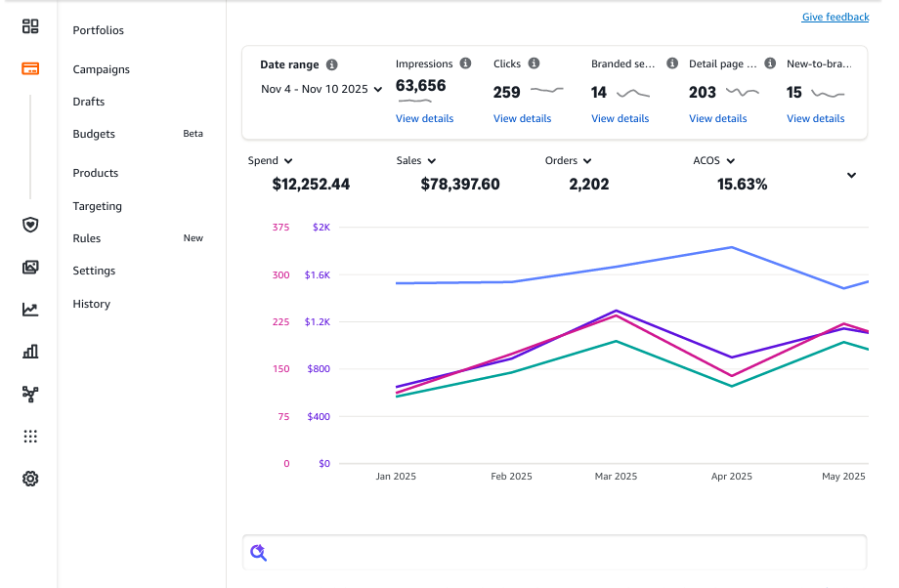Click the info icon next to Impressions

tap(465, 63)
